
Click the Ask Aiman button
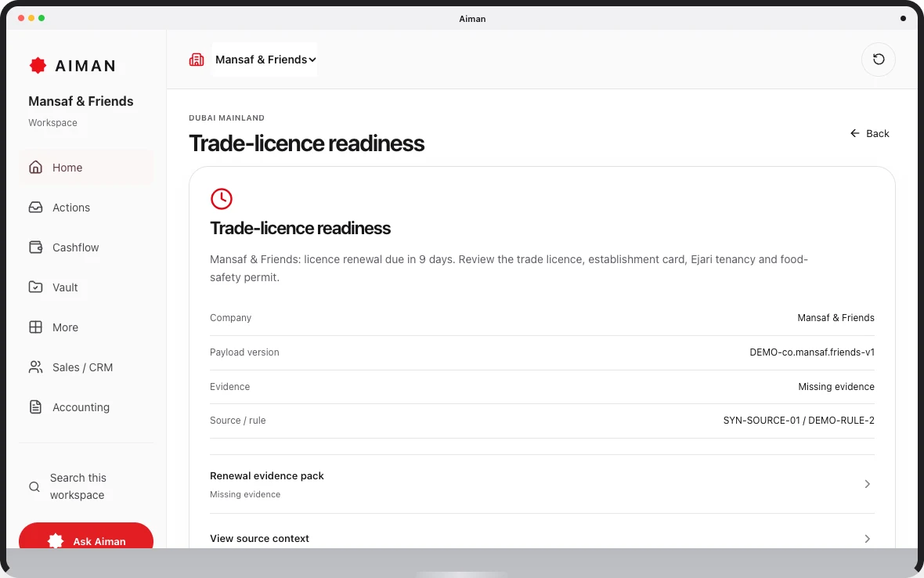pos(86,536)
